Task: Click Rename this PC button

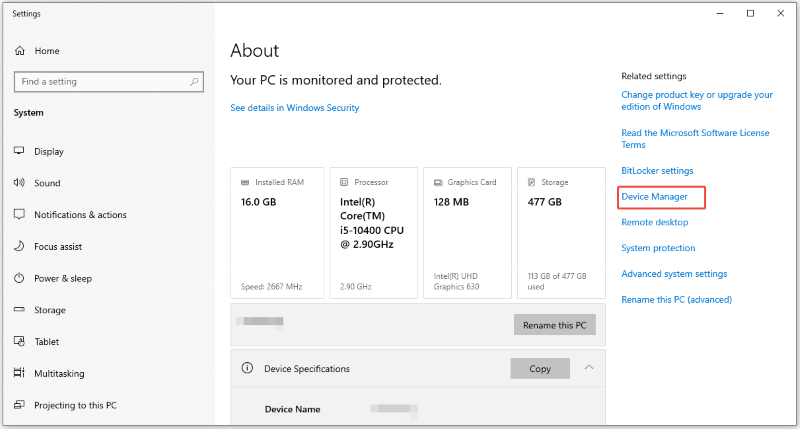Action: point(555,325)
